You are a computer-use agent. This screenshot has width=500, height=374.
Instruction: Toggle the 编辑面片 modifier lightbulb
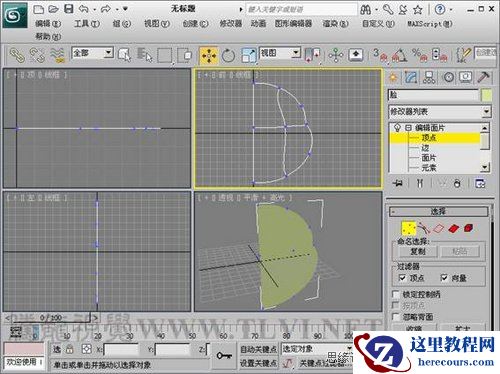[x=397, y=127]
